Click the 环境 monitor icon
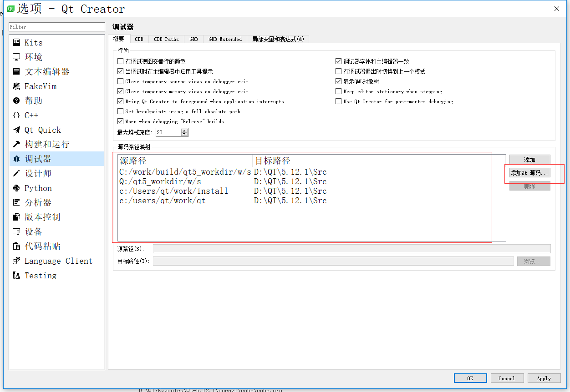The image size is (570, 392). tap(16, 57)
